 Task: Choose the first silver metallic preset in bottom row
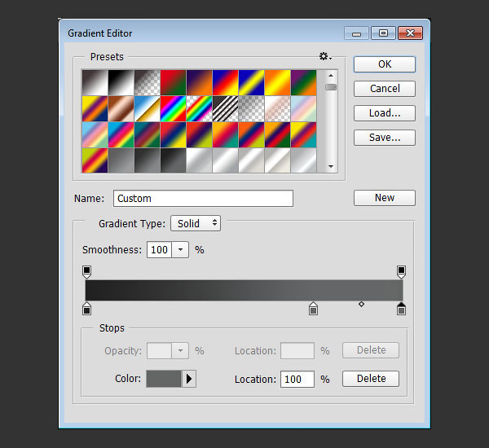[x=200, y=160]
